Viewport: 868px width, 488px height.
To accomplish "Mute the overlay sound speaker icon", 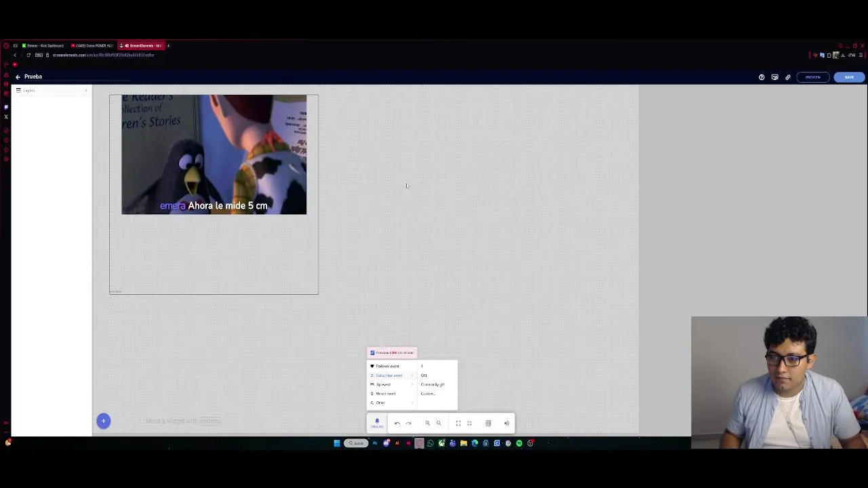I will (x=507, y=423).
